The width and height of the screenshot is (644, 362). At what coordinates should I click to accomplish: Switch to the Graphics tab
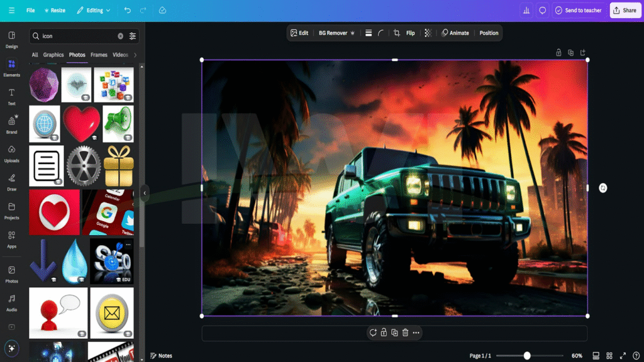[53, 55]
